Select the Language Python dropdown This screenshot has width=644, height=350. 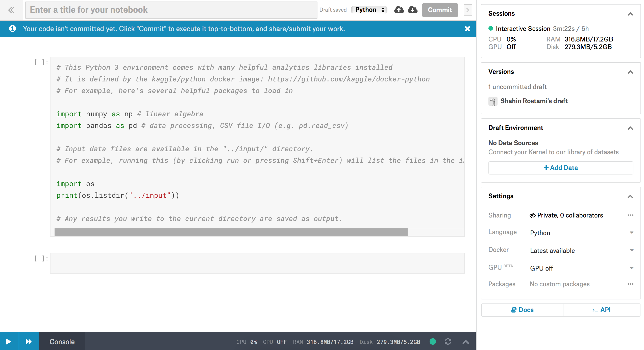pos(581,233)
